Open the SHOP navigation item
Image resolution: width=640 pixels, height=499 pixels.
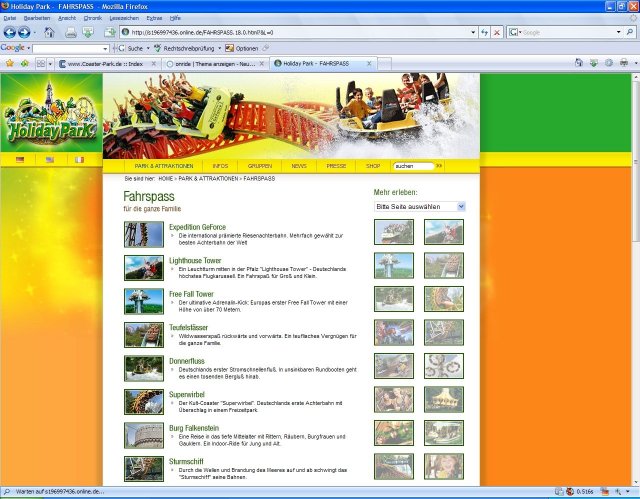(x=373, y=166)
